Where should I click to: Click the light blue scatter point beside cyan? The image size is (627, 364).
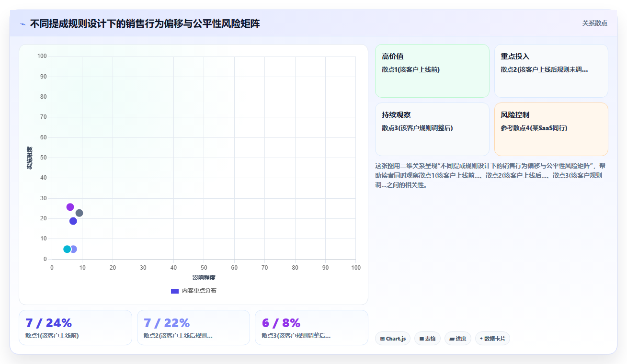coord(74,249)
